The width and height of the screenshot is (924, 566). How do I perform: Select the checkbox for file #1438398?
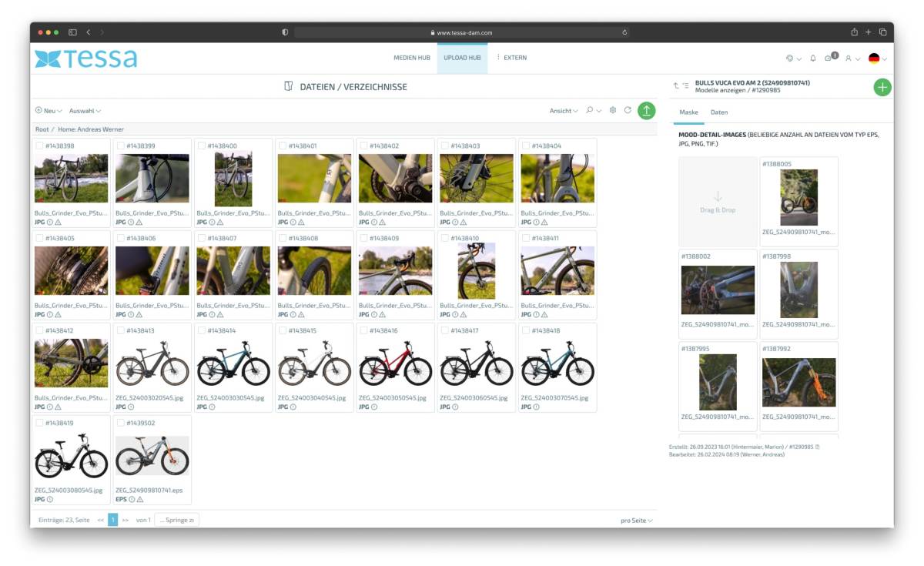[x=39, y=146]
